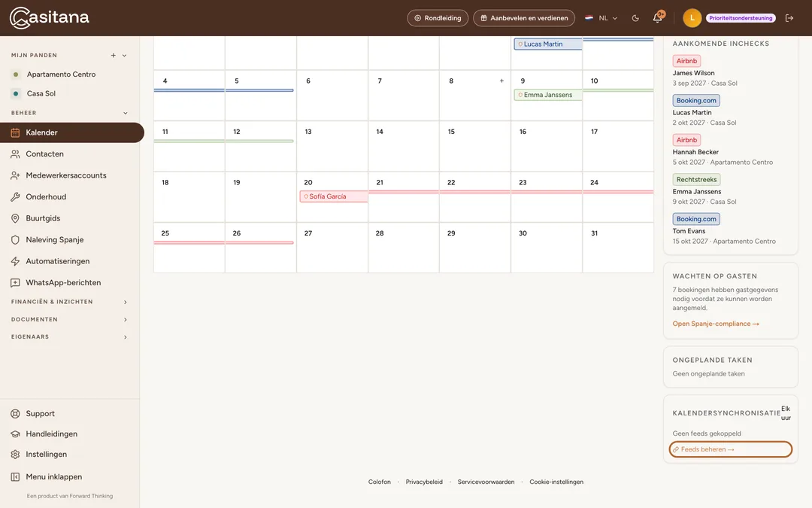Open the user avatar L
The height and width of the screenshot is (508, 812).
tap(692, 18)
